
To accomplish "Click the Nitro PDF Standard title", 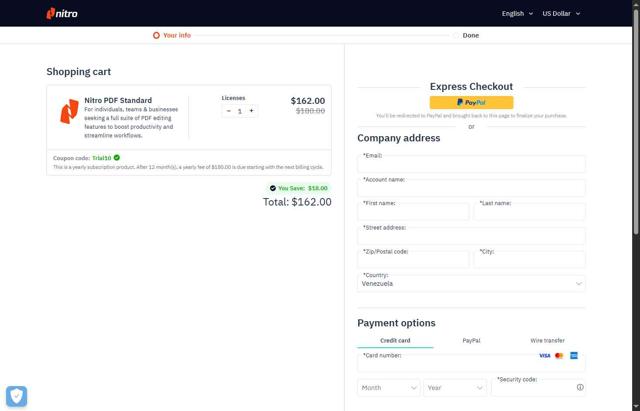I will pyautogui.click(x=118, y=100).
